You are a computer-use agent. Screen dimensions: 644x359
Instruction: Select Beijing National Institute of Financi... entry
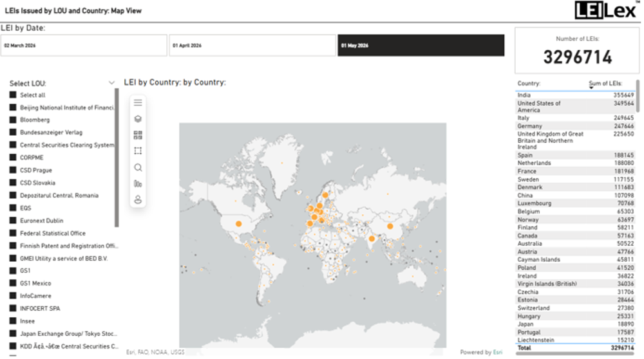point(67,107)
